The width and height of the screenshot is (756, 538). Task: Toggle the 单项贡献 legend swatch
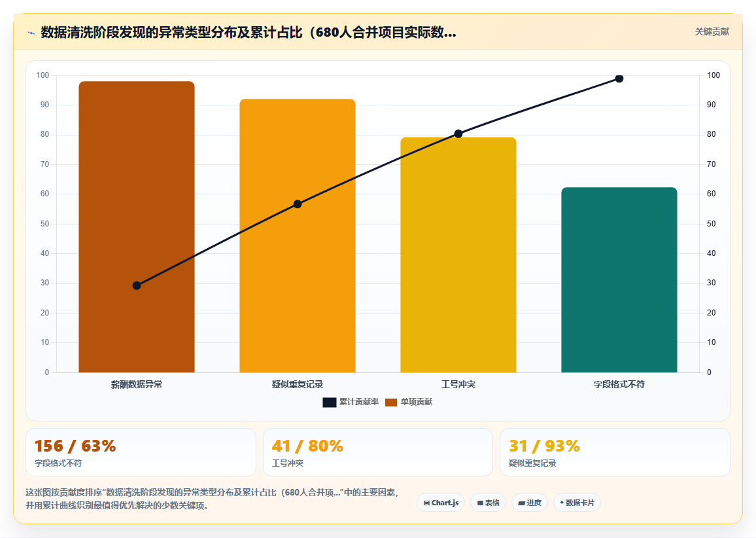[391, 403]
